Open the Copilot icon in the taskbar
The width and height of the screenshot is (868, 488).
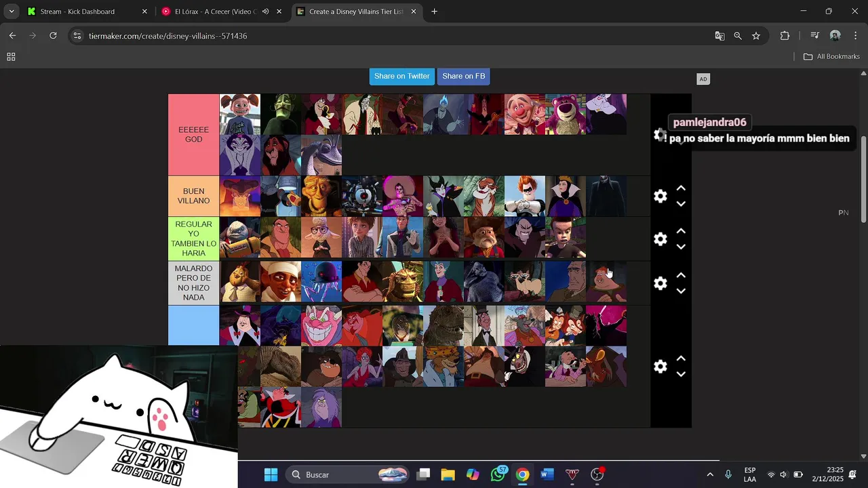point(473,474)
